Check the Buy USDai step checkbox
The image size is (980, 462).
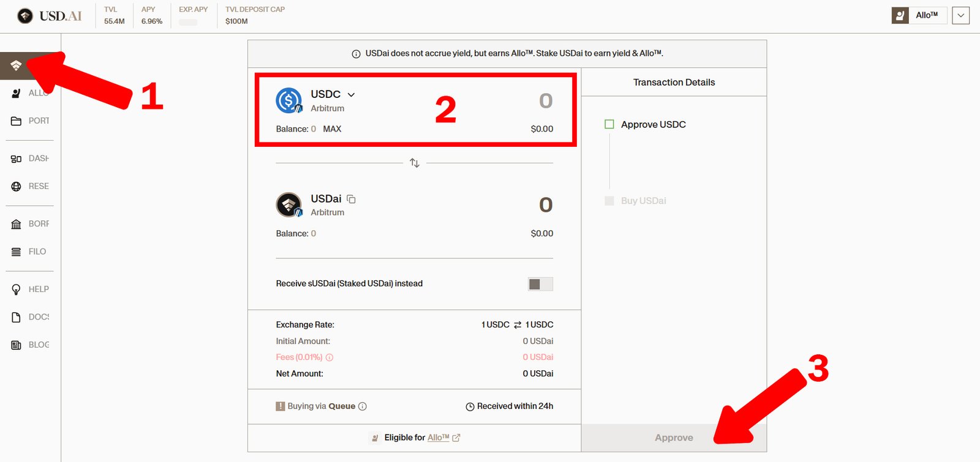tap(609, 201)
